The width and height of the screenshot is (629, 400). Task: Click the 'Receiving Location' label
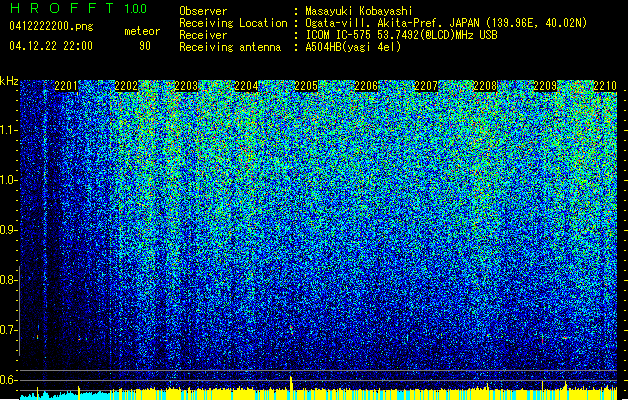click(233, 23)
